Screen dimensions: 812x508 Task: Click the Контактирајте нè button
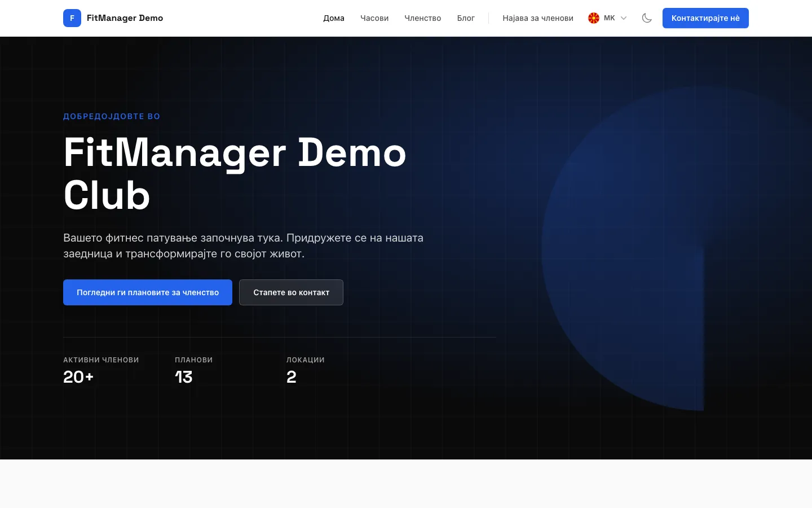[705, 18]
